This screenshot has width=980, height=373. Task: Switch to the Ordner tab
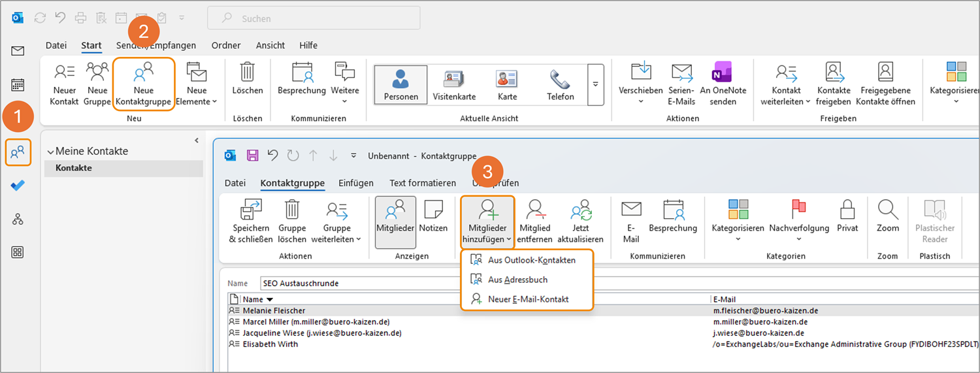(x=226, y=45)
